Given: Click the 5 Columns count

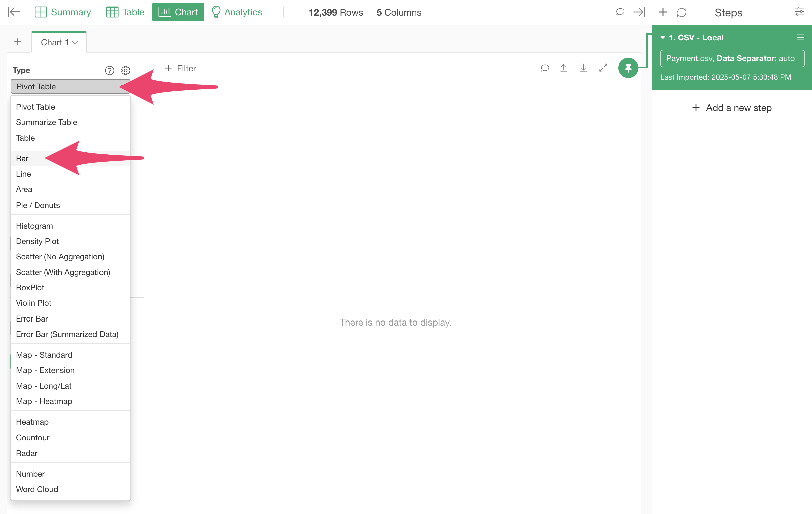Looking at the screenshot, I should [399, 12].
